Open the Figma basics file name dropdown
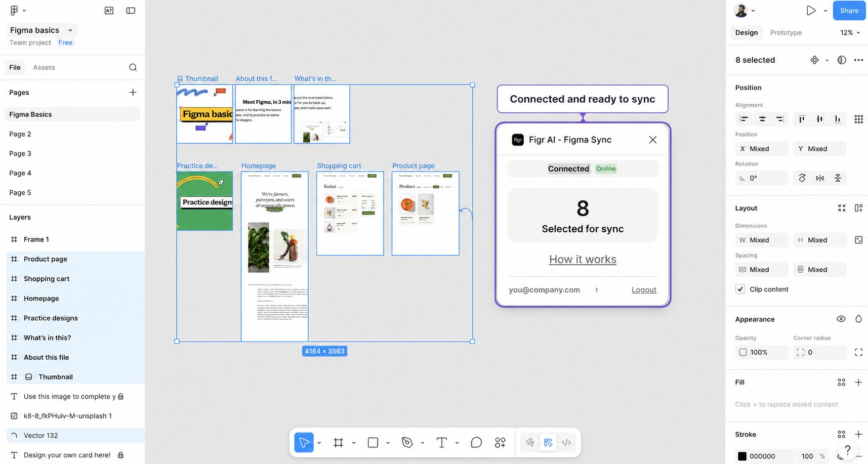This screenshot has width=868, height=464. [70, 30]
